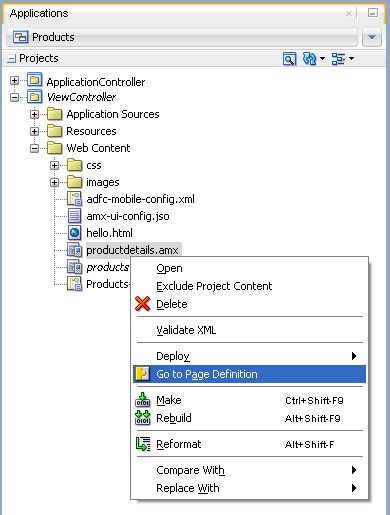Collapse the Web Content folder
390x515 pixels.
click(34, 148)
